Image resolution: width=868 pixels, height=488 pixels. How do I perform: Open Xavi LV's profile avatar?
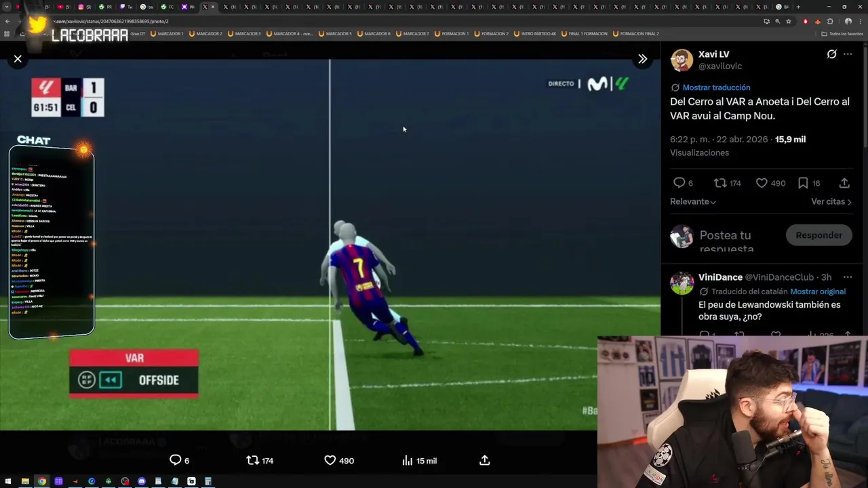pyautogui.click(x=682, y=60)
